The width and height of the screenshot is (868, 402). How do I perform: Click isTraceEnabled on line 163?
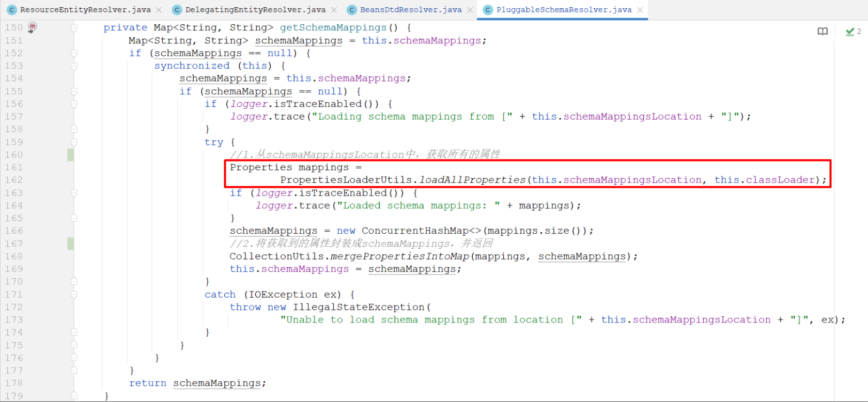click(x=343, y=193)
